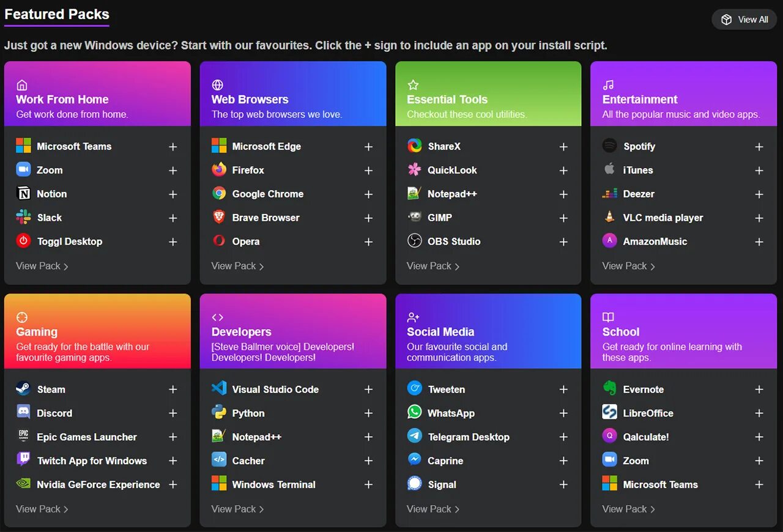Viewport: 783px width, 532px height.
Task: Click the Toggl Desktop icon
Action: pyautogui.click(x=23, y=242)
